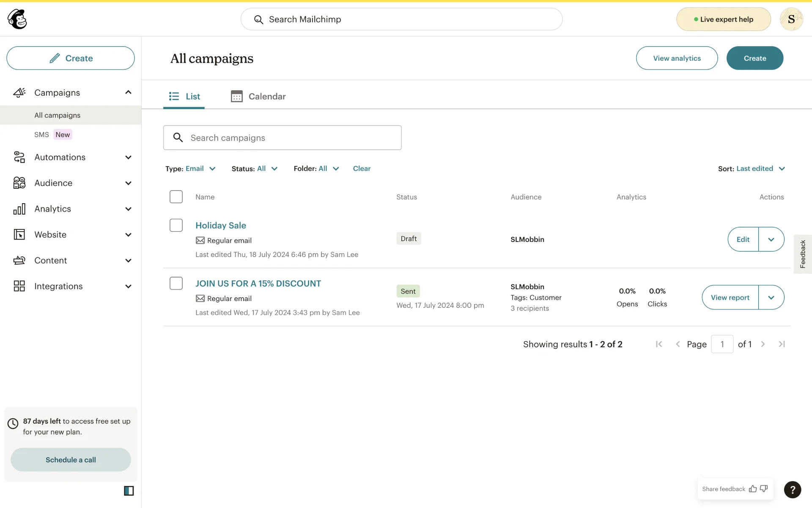
Task: Click the collapse sidebar panel icon
Action: 129,491
